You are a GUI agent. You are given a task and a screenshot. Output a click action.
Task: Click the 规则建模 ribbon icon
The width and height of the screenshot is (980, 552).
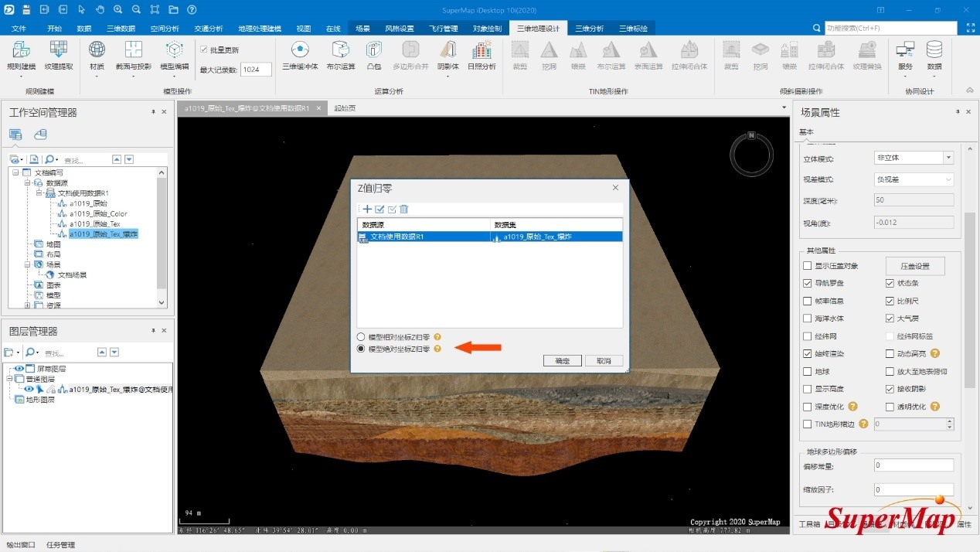(21, 55)
